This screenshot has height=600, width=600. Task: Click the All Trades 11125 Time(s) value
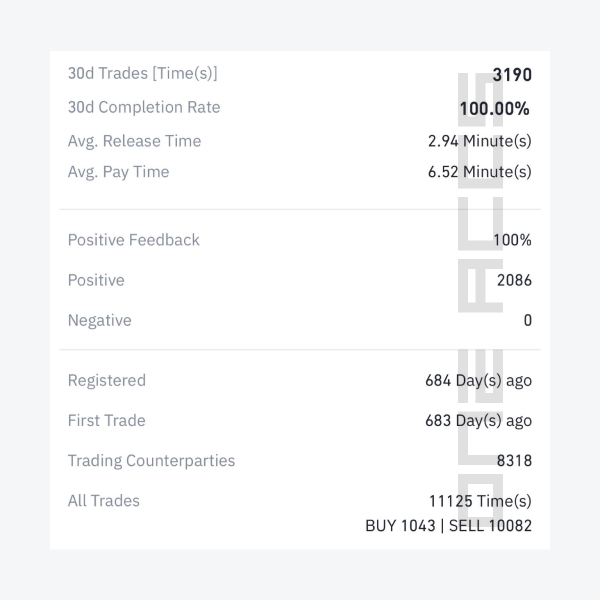[480, 501]
